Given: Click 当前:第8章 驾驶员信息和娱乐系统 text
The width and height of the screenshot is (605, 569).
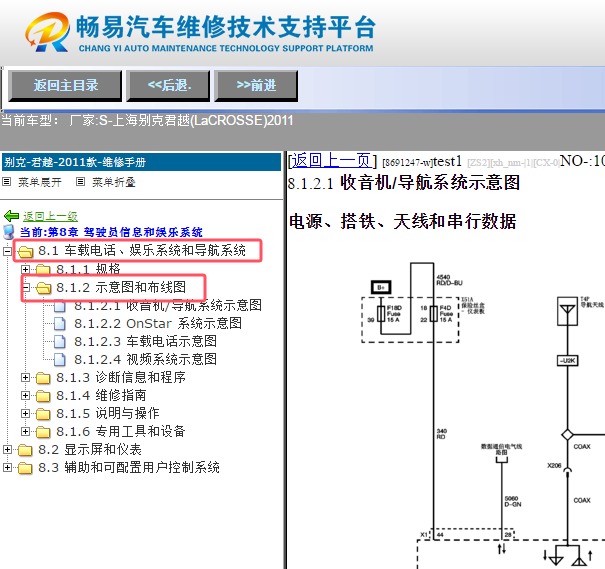Looking at the screenshot, I should pyautogui.click(x=111, y=232).
